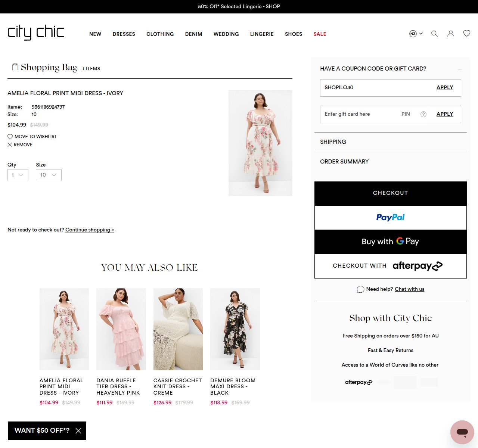Click the gift card PIN field

[x=406, y=114]
